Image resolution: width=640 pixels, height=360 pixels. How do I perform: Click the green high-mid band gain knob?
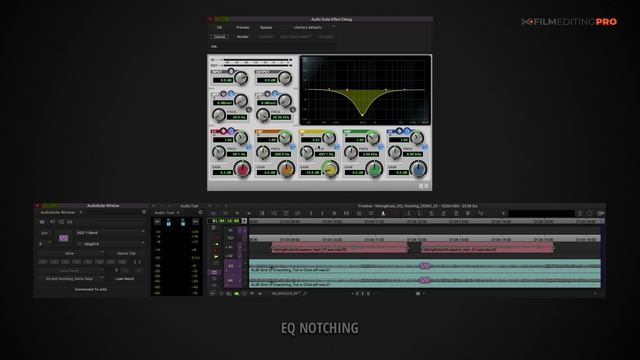(x=374, y=169)
